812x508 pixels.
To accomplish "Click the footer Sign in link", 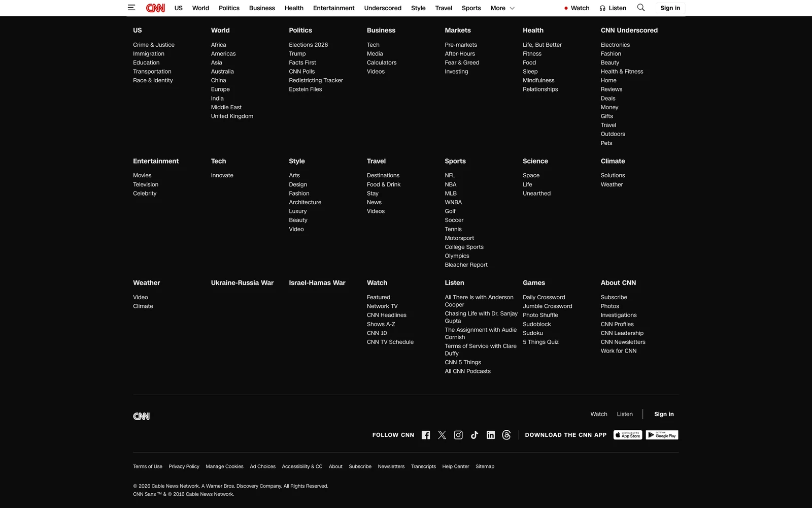I will coord(664,414).
